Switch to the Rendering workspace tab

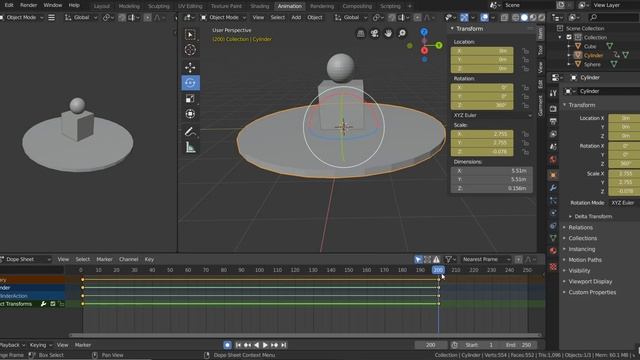(322, 6)
